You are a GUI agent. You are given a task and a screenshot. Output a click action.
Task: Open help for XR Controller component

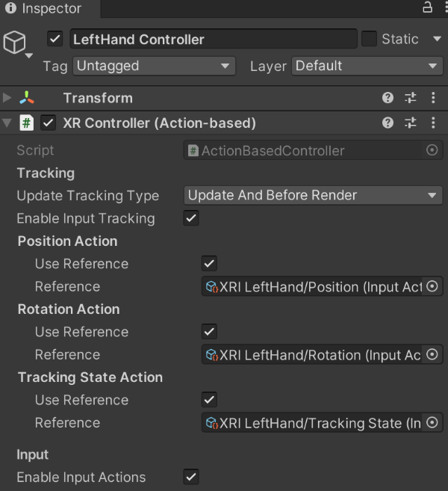[x=388, y=123]
